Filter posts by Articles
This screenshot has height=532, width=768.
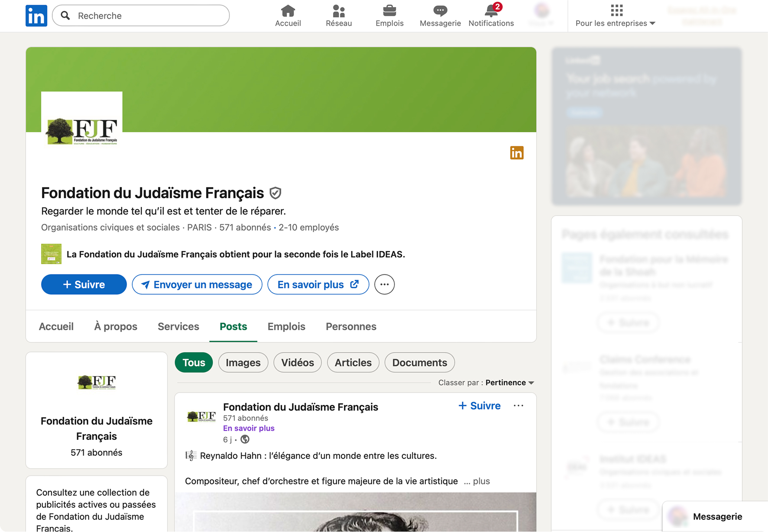[x=353, y=362]
